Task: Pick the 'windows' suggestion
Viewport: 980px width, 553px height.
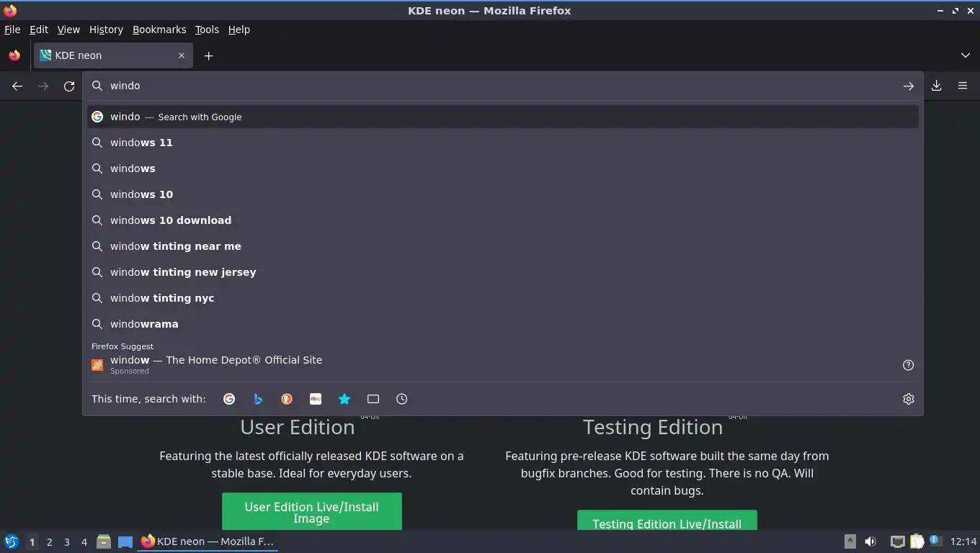Action: point(503,168)
